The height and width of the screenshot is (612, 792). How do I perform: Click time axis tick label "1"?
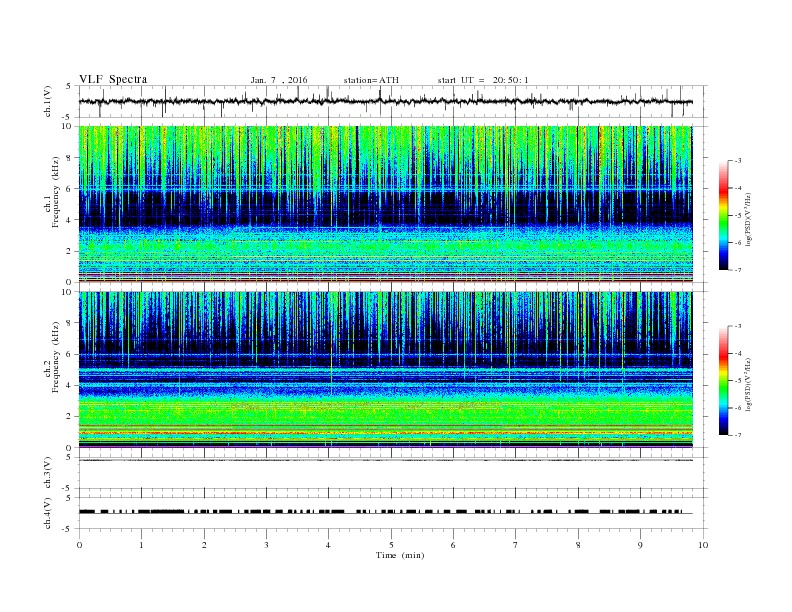(141, 545)
